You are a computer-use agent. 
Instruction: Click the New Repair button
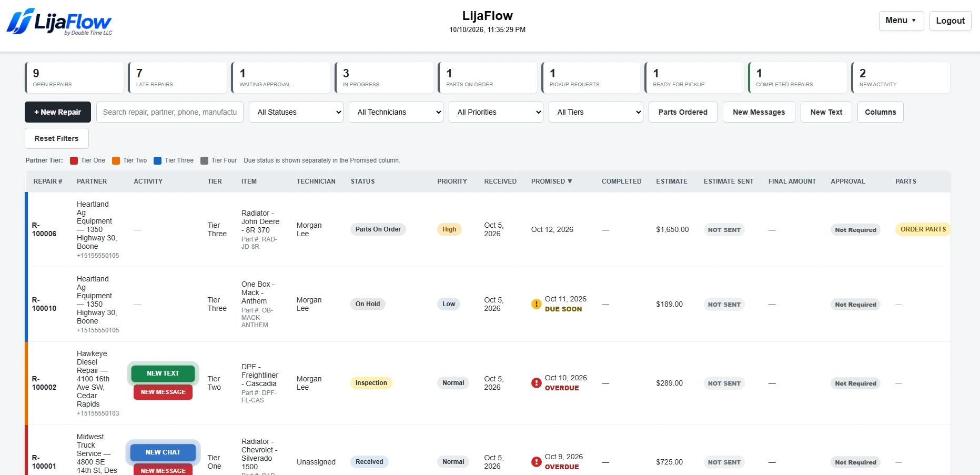point(58,112)
